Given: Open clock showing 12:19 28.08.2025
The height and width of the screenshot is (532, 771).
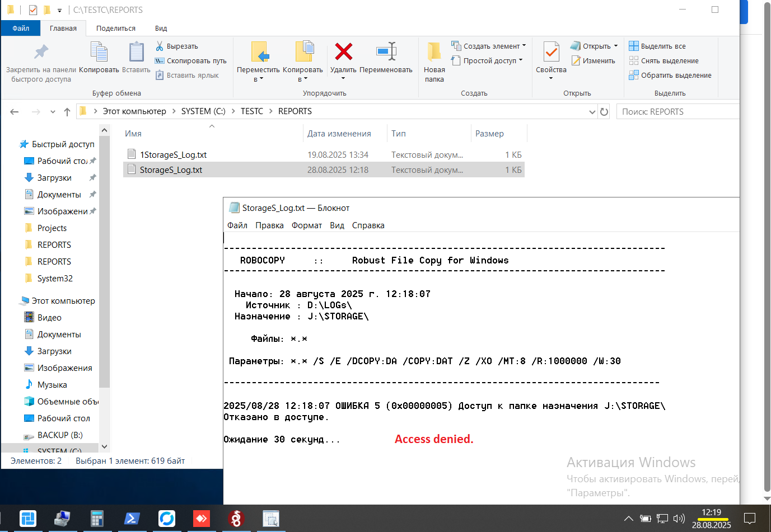Looking at the screenshot, I should (711, 519).
